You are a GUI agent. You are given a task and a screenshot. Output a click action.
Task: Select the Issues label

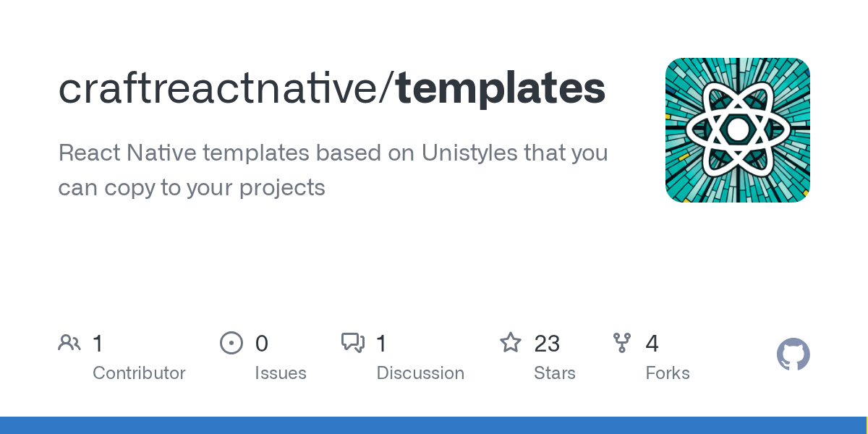(x=281, y=373)
